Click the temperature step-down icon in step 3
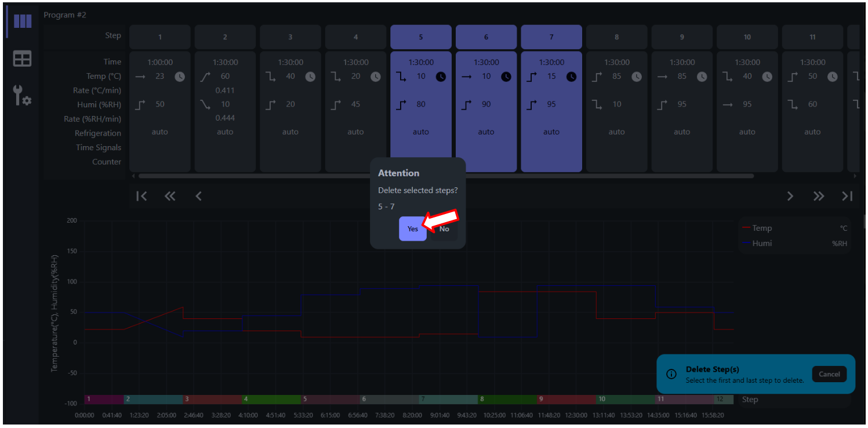The image size is (868, 428). coord(271,77)
